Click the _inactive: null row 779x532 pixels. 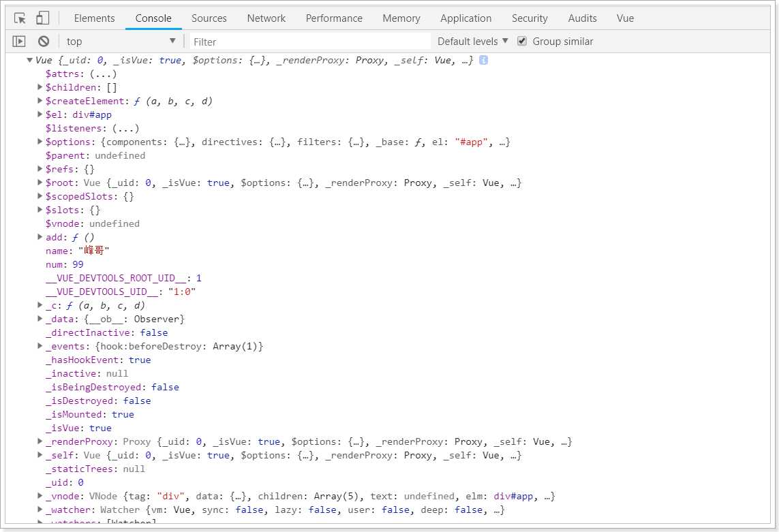coord(87,373)
